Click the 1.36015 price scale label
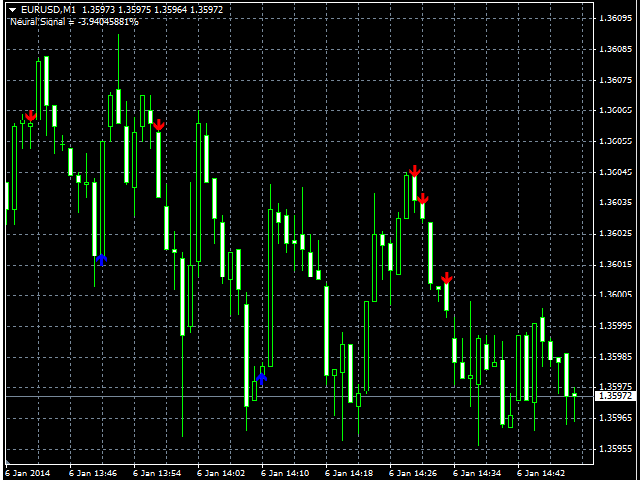Viewport: 640px width, 480px height. coord(616,264)
